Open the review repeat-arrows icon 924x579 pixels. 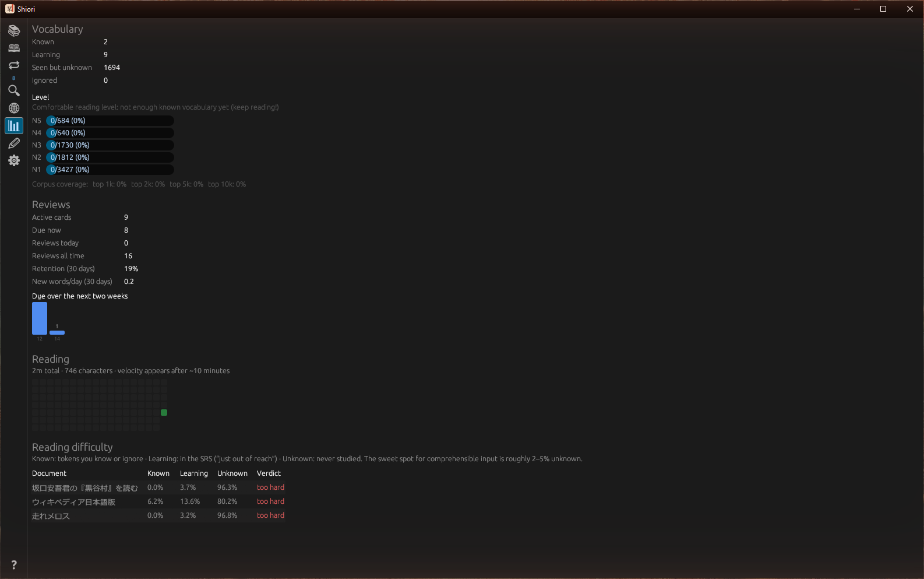tap(14, 65)
